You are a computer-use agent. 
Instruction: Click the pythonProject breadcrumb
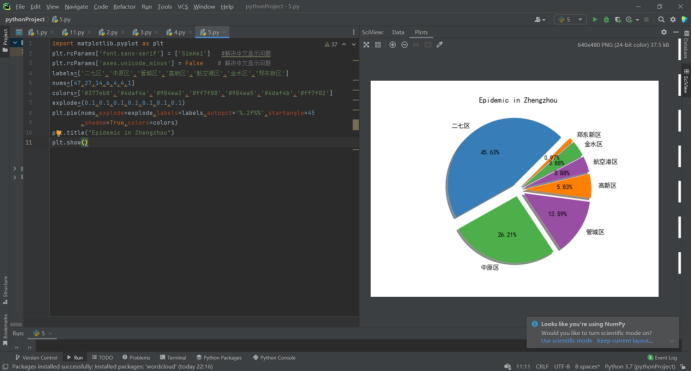point(25,19)
